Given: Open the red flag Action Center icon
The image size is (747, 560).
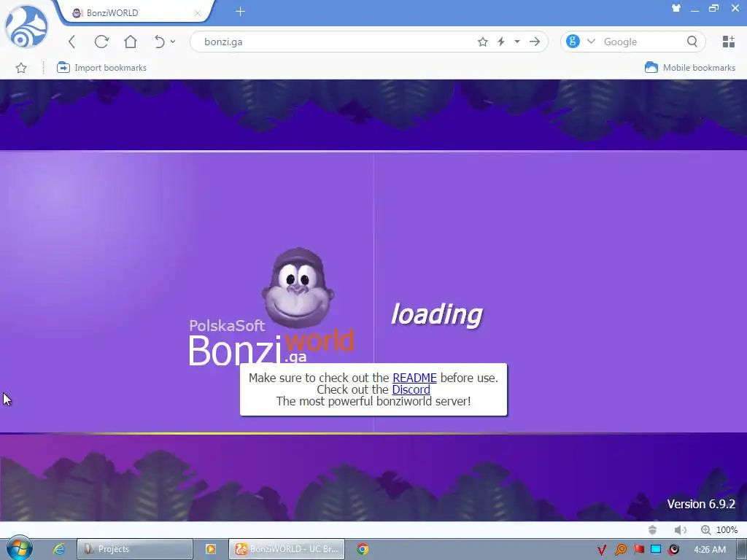Looking at the screenshot, I should (x=638, y=549).
